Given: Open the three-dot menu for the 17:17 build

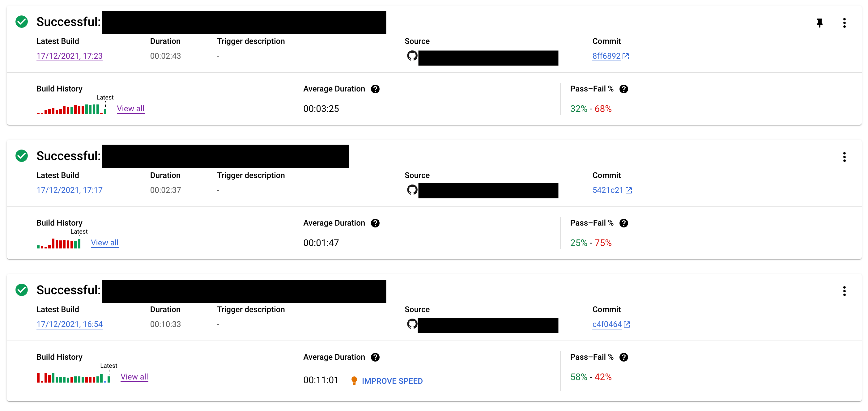Looking at the screenshot, I should pos(844,157).
